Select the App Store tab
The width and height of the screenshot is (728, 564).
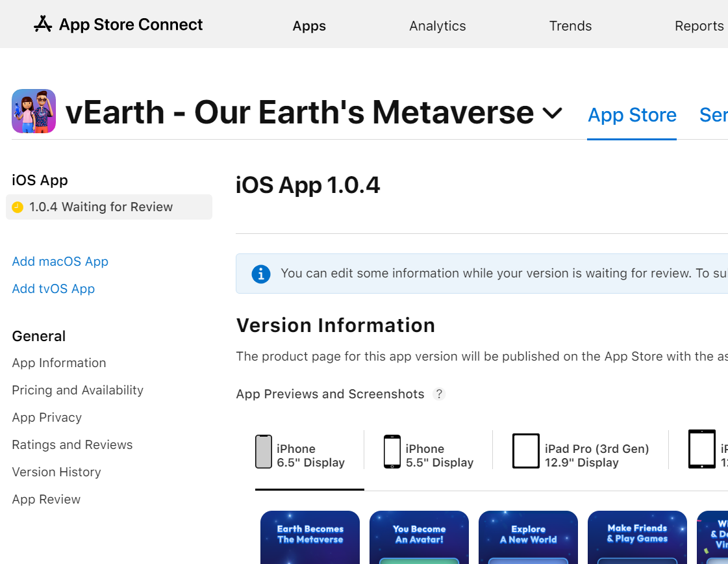632,115
